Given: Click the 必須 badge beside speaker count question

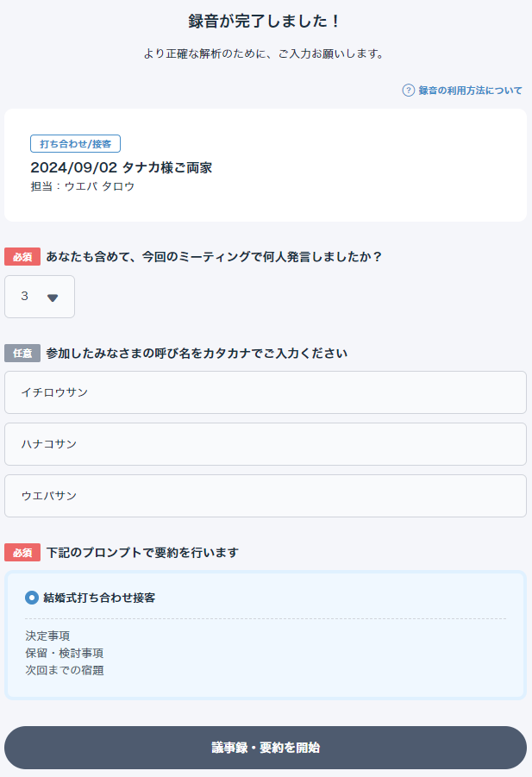Looking at the screenshot, I should pos(22,257).
